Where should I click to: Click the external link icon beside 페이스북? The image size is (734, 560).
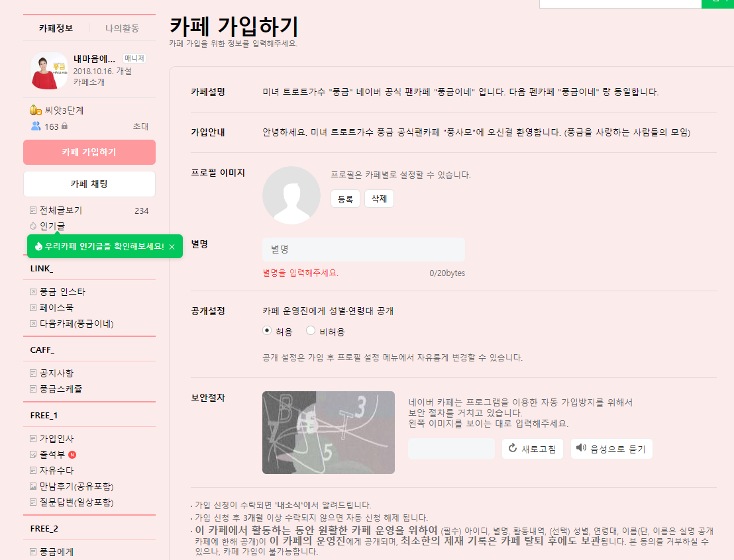32,308
